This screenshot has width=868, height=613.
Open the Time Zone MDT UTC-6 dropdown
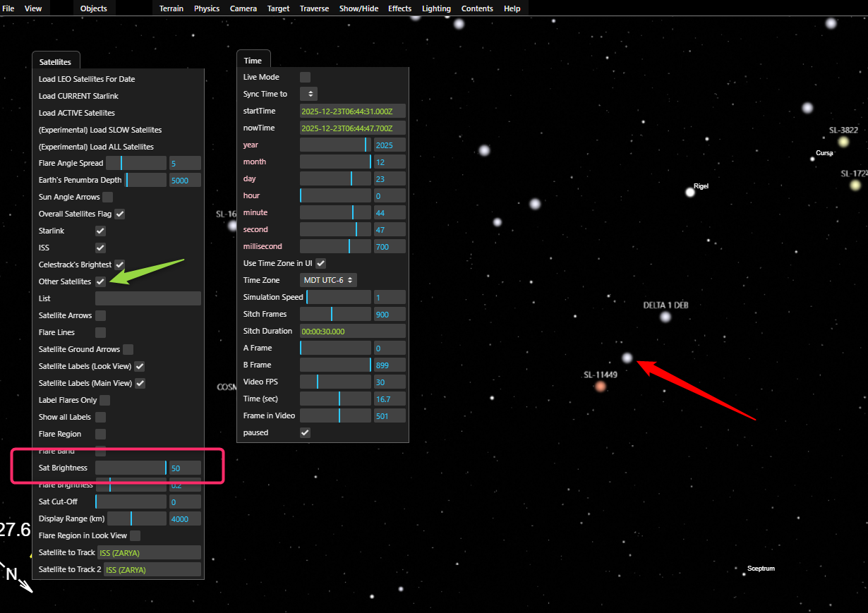[x=328, y=280]
